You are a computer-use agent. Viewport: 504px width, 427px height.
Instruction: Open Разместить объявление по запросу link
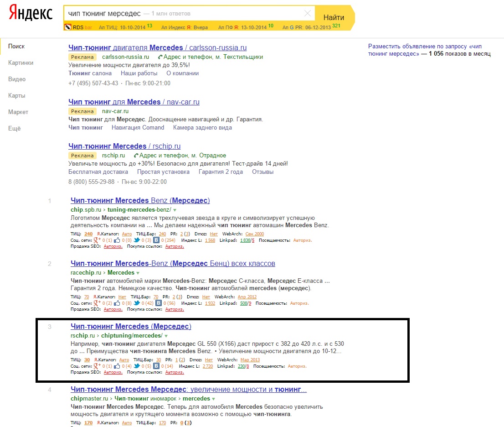click(x=425, y=50)
